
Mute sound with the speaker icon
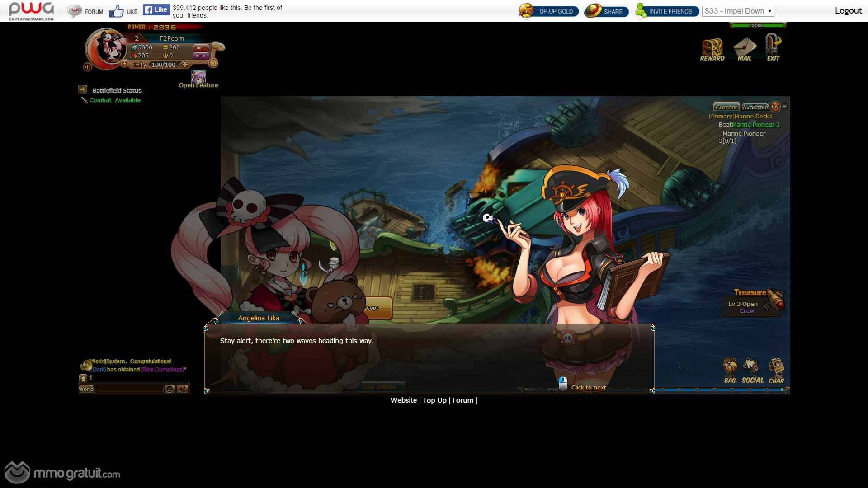pyautogui.click(x=88, y=67)
